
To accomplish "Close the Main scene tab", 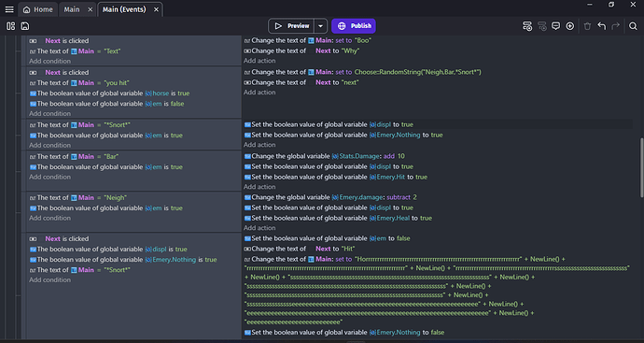I will 90,9.
